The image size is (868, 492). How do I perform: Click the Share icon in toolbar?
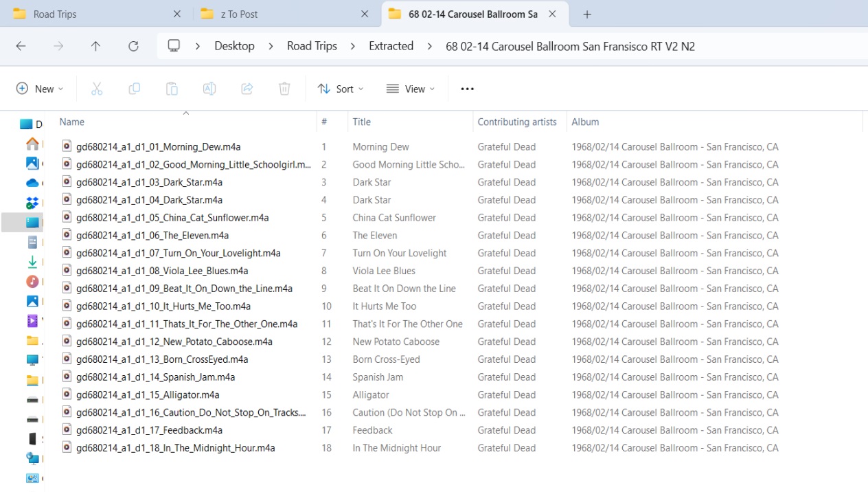(247, 89)
